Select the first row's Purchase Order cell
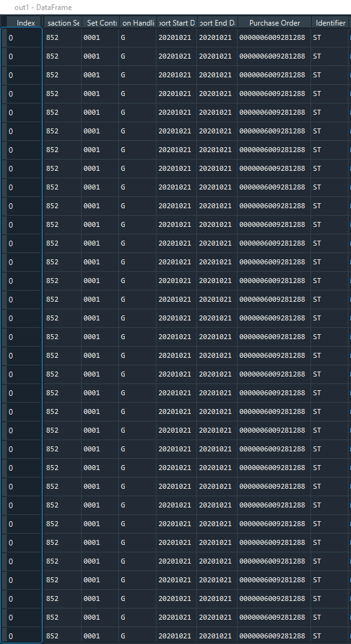 (x=274, y=38)
